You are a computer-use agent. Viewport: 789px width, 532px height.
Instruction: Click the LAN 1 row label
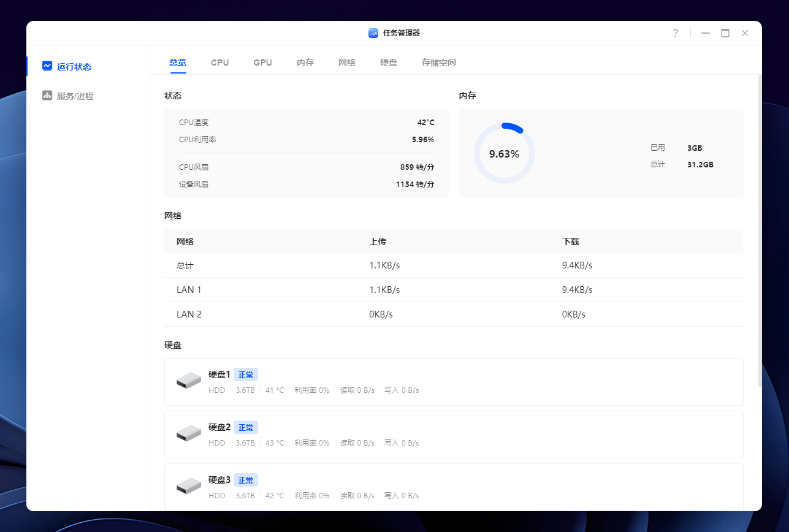[189, 290]
